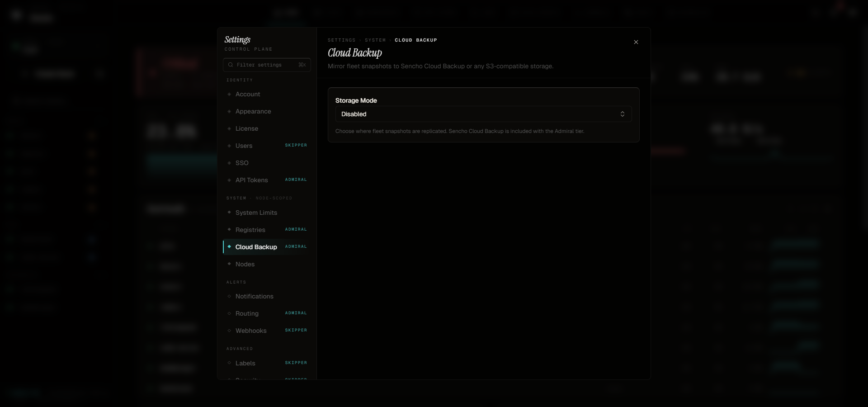Click the diamond icon beside System Limits
The image size is (868, 407).
point(229,212)
